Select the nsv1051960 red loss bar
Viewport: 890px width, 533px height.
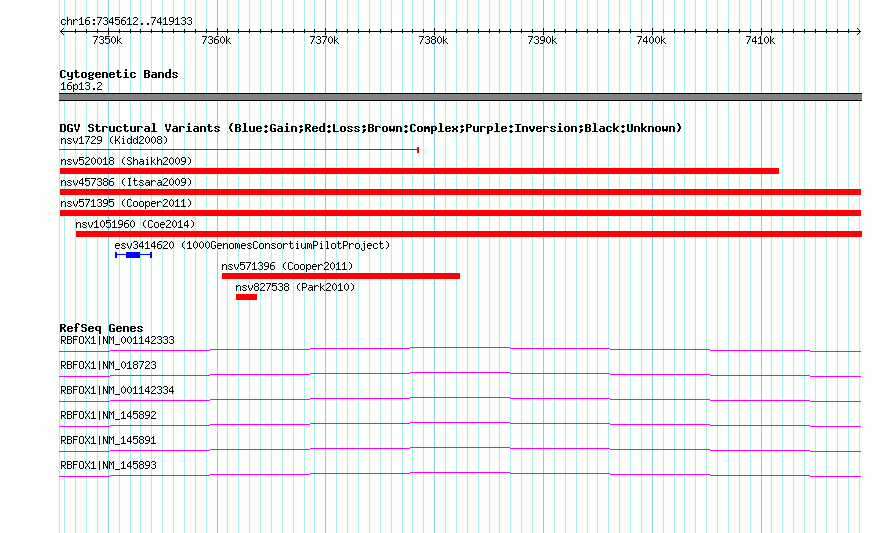[x=469, y=234]
